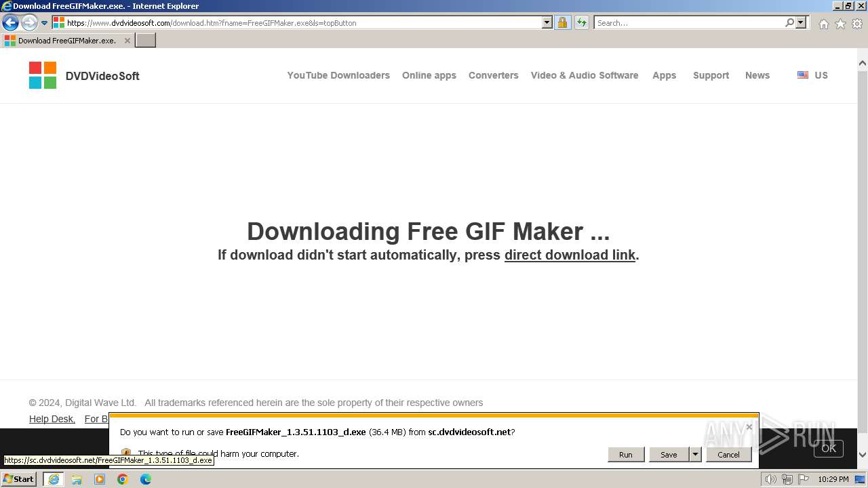Click the OK cookie button
This screenshot has height=488, width=868.
pos(829,448)
